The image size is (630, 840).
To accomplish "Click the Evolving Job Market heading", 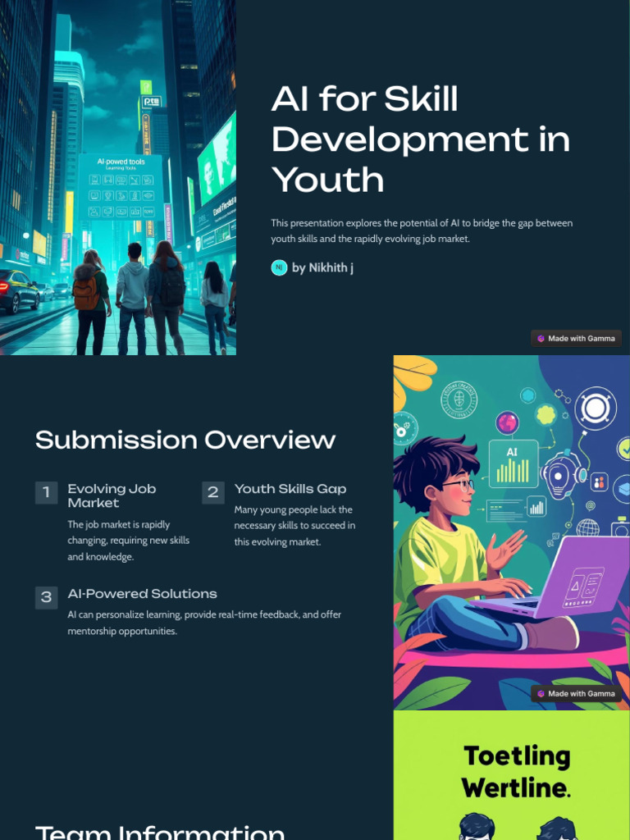I will [112, 495].
